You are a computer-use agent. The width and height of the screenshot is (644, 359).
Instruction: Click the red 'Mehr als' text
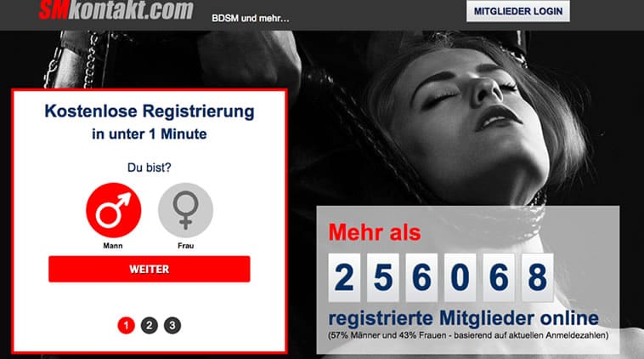[x=375, y=232]
